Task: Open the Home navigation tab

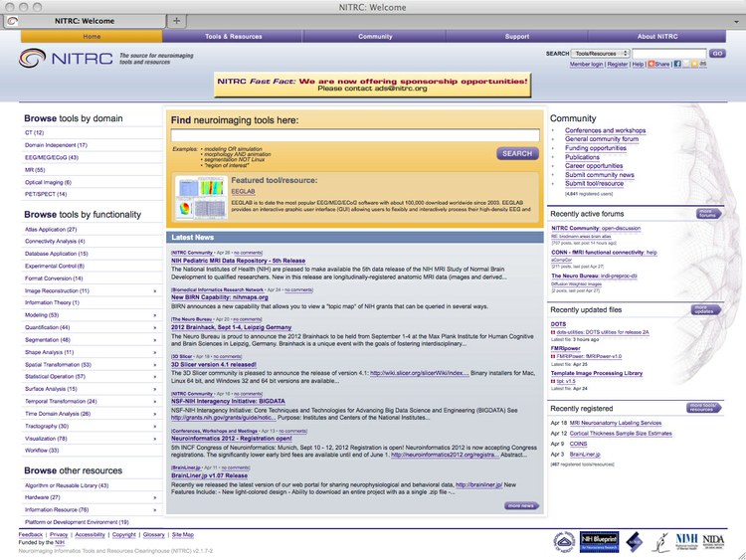Action: click(x=92, y=36)
